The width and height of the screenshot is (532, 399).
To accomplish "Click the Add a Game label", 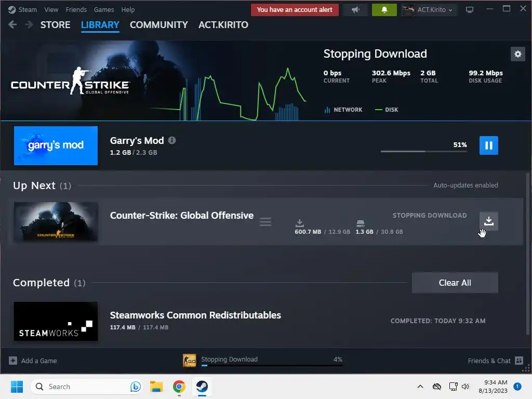I will click(39, 361).
